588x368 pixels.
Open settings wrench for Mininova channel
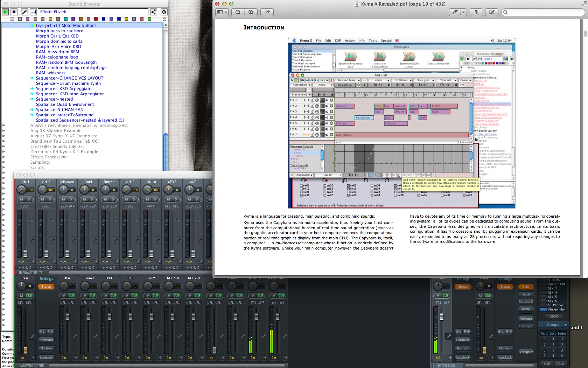[x=74, y=240]
